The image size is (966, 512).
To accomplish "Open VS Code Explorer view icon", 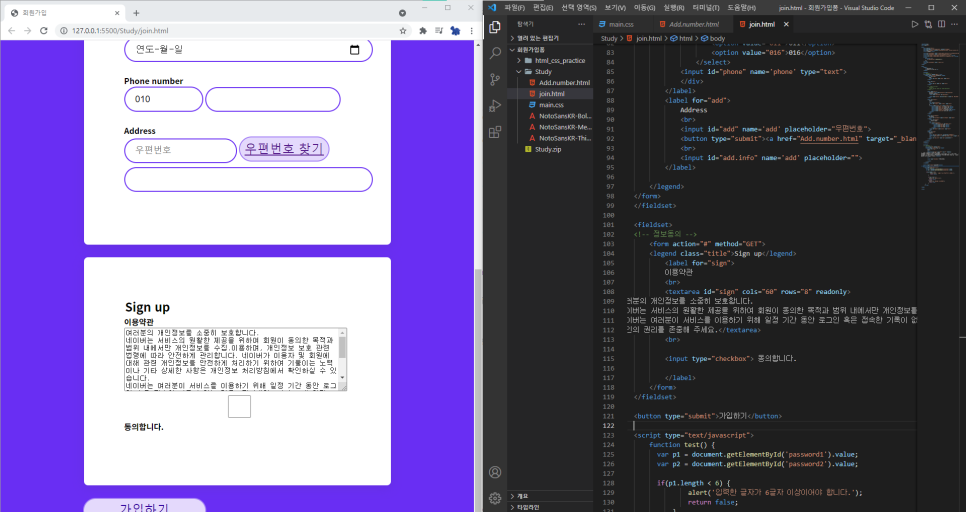I will pyautogui.click(x=495, y=27).
